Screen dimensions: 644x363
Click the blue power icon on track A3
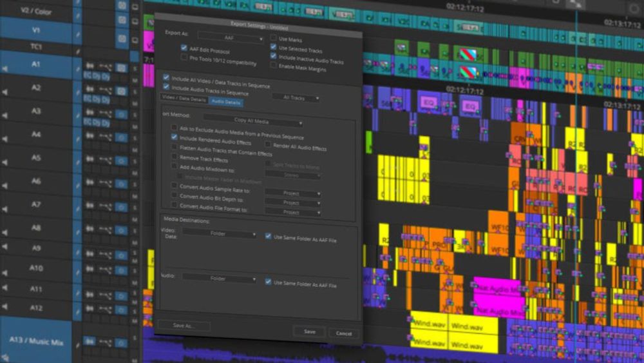point(121,114)
